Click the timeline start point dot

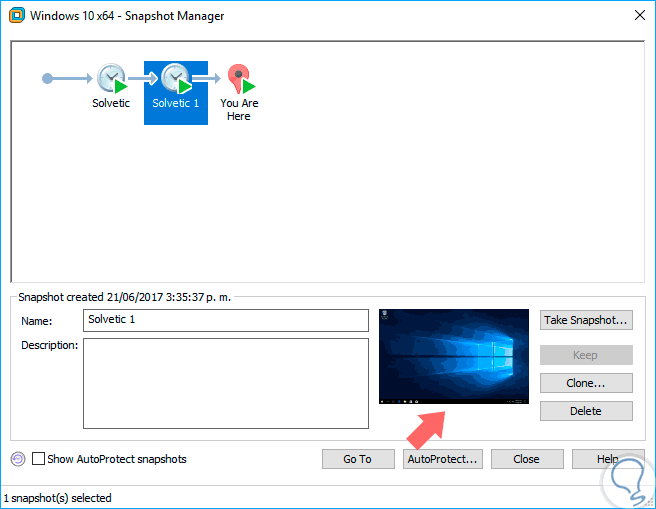pyautogui.click(x=48, y=78)
